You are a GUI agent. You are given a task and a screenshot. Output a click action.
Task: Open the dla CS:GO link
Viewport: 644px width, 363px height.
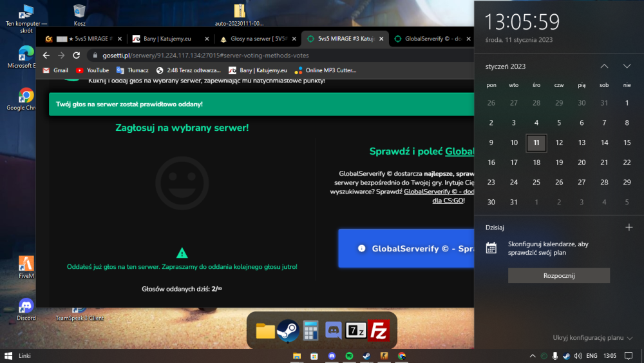[x=448, y=201]
